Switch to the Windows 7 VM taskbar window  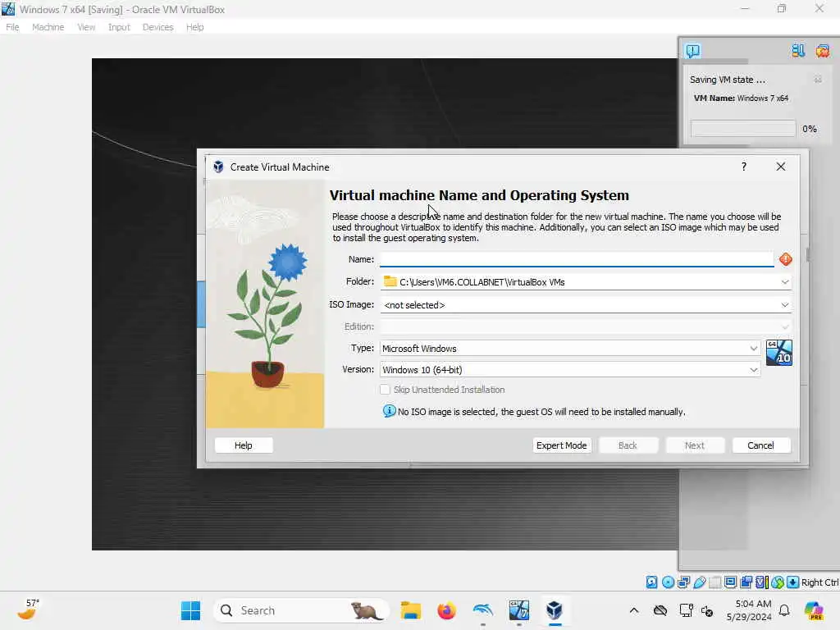518,610
